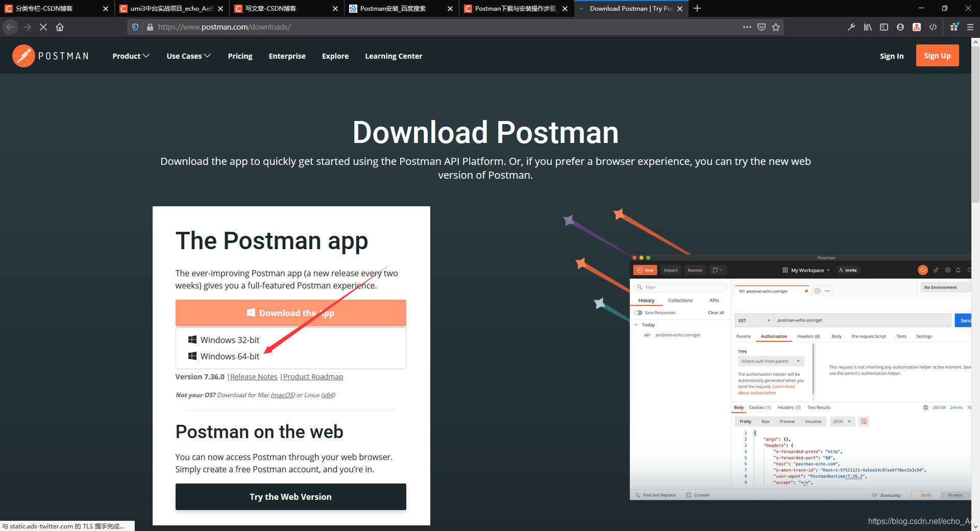Close the 'Download Postman' tab
980x531 pixels.
pyautogui.click(x=680, y=9)
